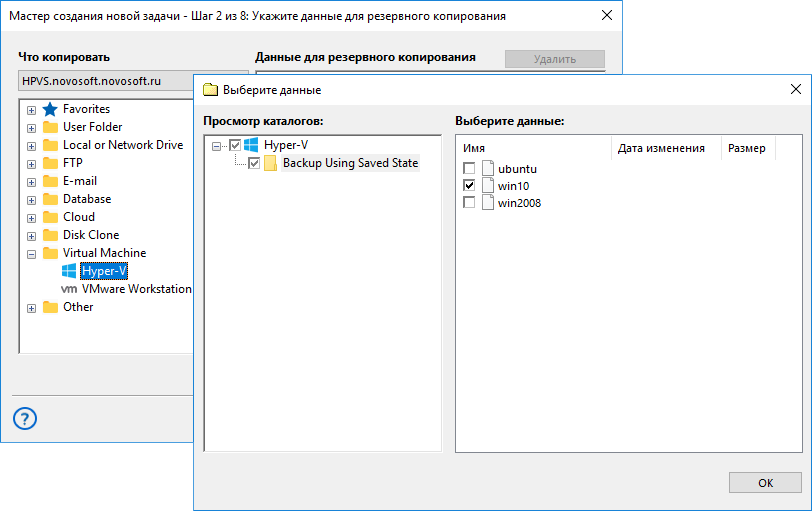
Task: Click the E-mail folder icon
Action: point(50,181)
